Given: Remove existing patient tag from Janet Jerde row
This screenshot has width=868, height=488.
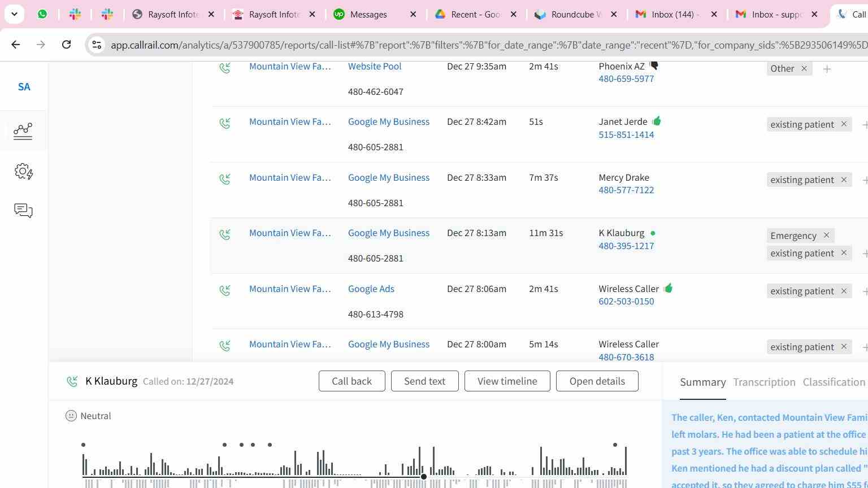Looking at the screenshot, I should tap(844, 124).
